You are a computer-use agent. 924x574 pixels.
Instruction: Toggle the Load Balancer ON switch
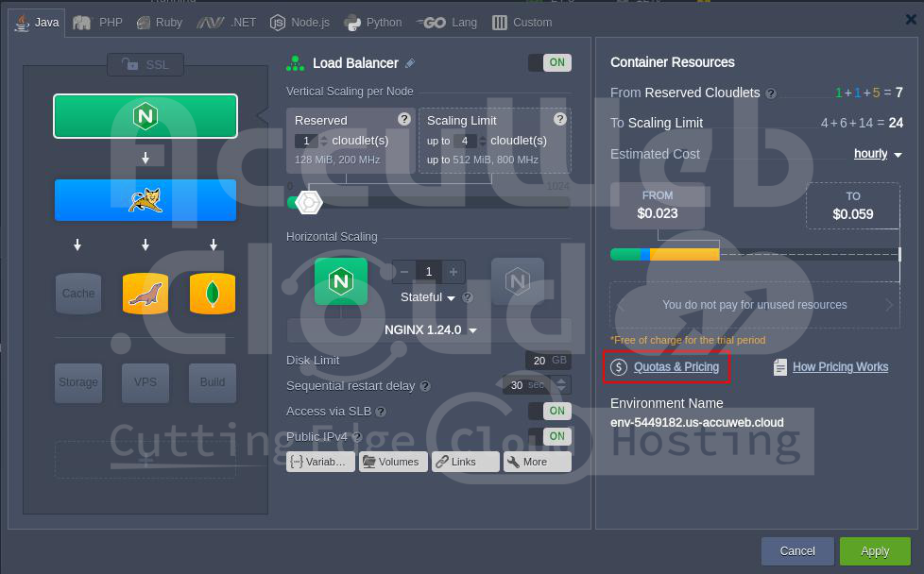click(x=549, y=63)
